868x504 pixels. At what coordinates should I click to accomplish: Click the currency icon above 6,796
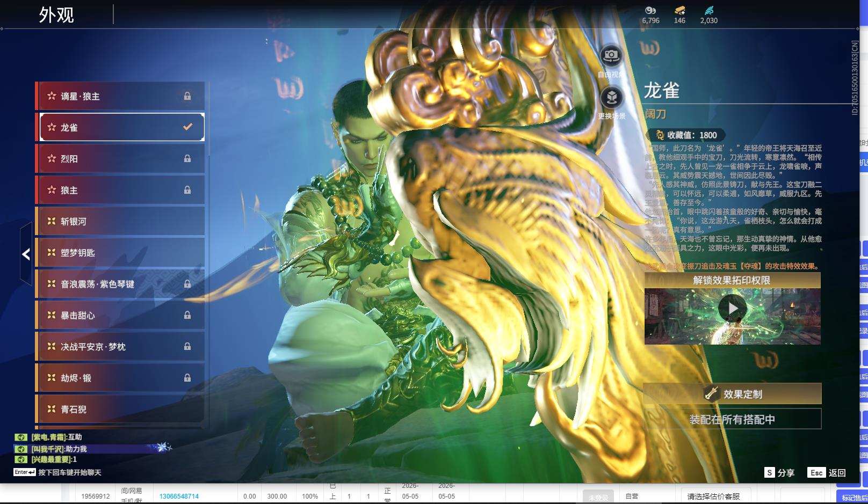click(650, 10)
